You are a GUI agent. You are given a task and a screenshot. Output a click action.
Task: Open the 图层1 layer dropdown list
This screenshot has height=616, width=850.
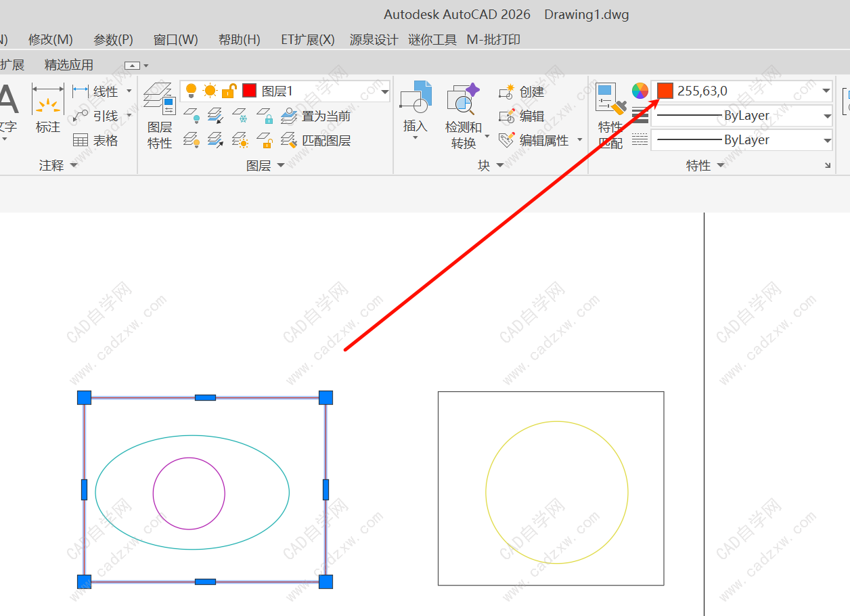384,91
